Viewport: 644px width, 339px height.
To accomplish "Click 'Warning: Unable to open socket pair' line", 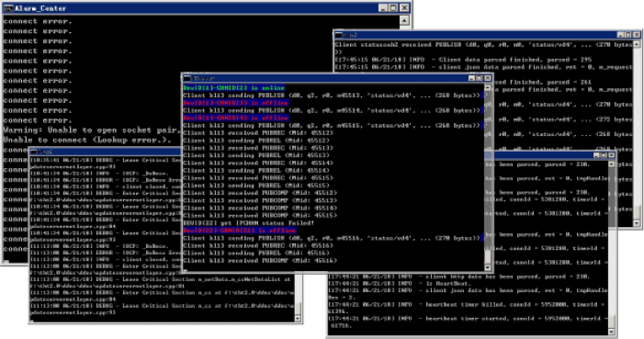I will point(92,130).
